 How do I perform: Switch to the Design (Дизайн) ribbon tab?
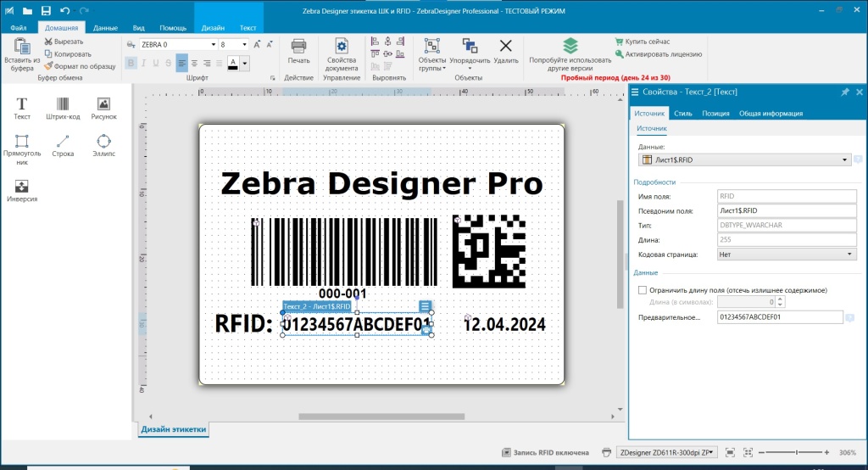pyautogui.click(x=213, y=28)
